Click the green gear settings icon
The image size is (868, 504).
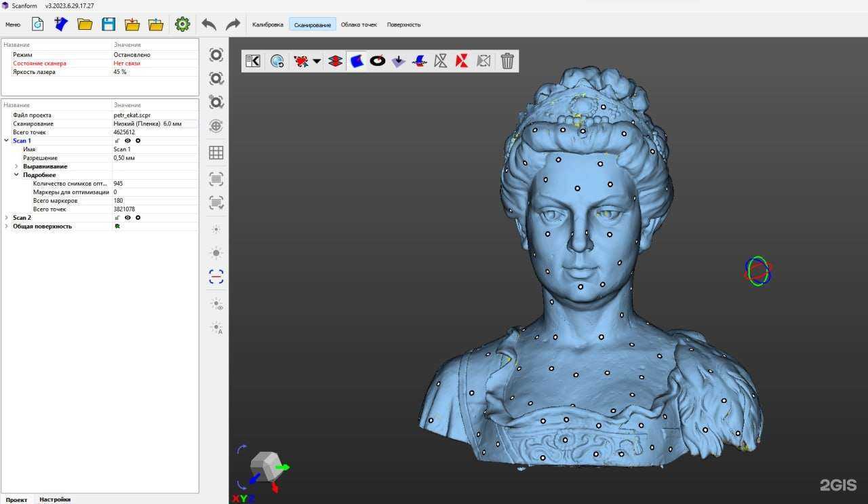(x=182, y=24)
